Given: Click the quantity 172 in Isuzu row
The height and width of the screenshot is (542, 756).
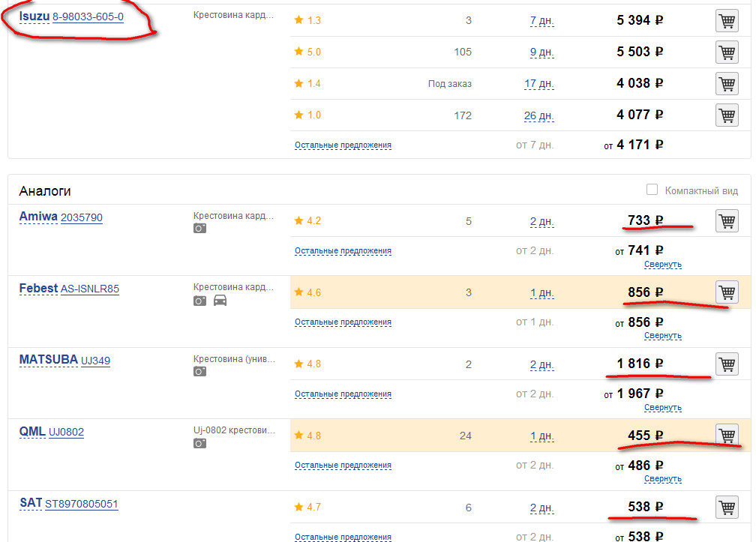Looking at the screenshot, I should coord(463,115).
